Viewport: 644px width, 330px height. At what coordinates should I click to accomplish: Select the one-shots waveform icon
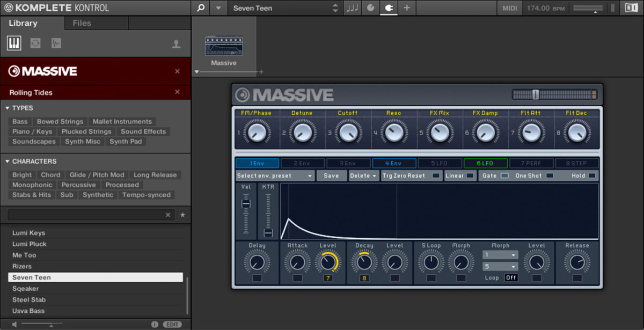click(56, 43)
